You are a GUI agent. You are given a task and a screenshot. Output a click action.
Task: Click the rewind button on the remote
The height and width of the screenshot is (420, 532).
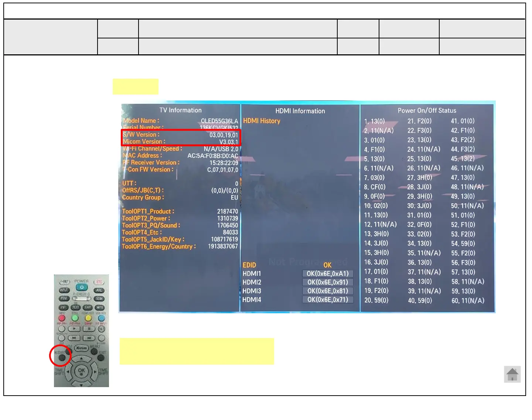[74, 338]
